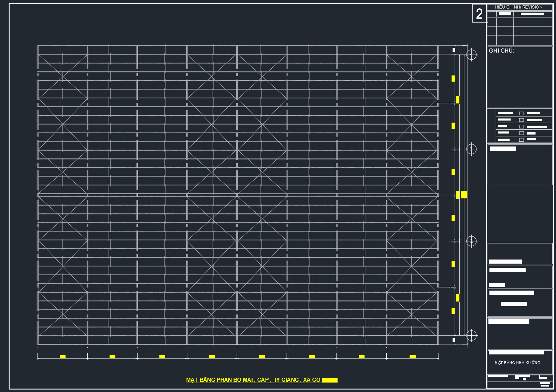The height and width of the screenshot is (392, 556).
Task: Click the MẶT BẰNG NHÀ XƯỞNG title text
Action: 517,363
